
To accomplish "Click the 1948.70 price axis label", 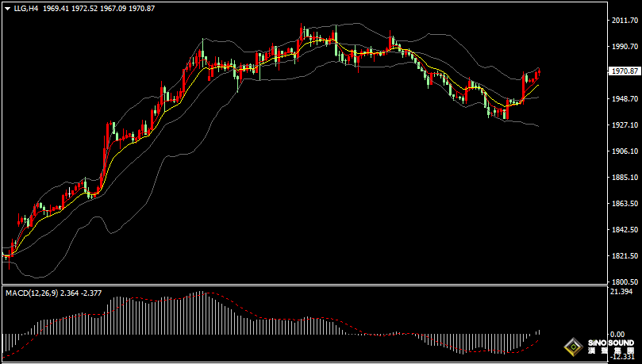I will [x=625, y=99].
